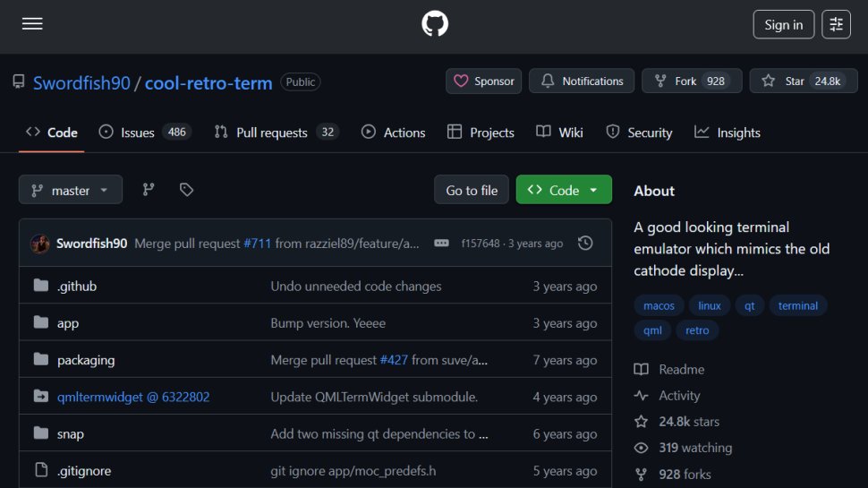Open appearance settings slider icon button
Image resolution: width=868 pixels, height=488 pixels.
[836, 24]
